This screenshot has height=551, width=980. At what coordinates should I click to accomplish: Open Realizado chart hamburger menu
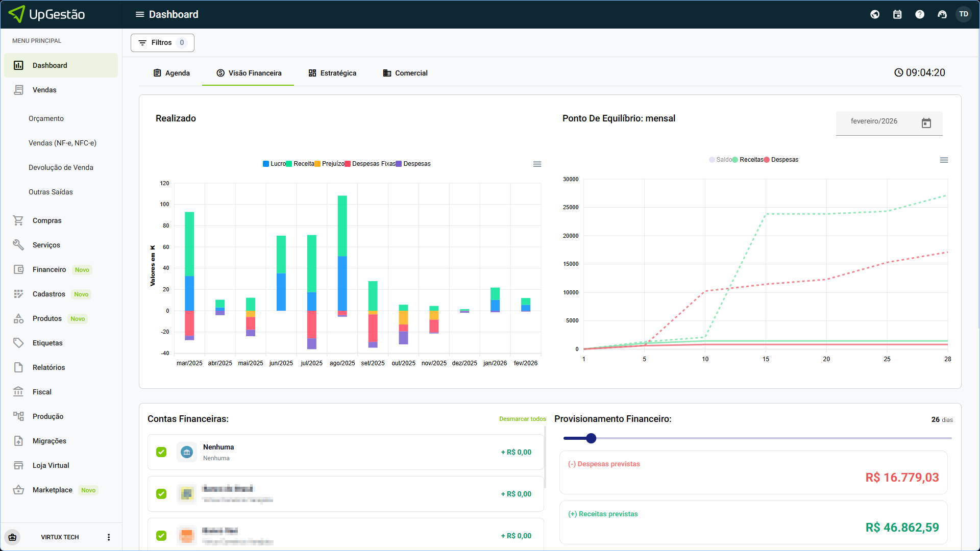(x=537, y=164)
